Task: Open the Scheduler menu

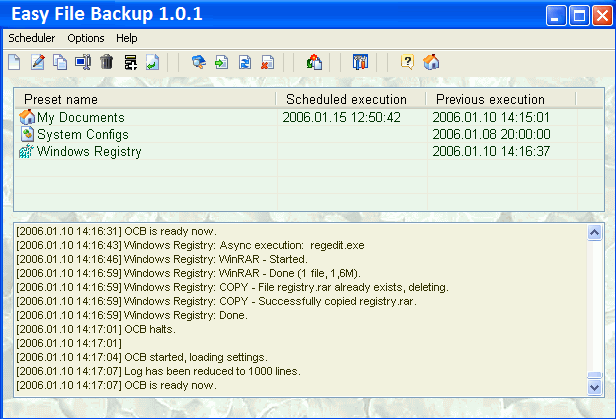Action: click(x=31, y=38)
